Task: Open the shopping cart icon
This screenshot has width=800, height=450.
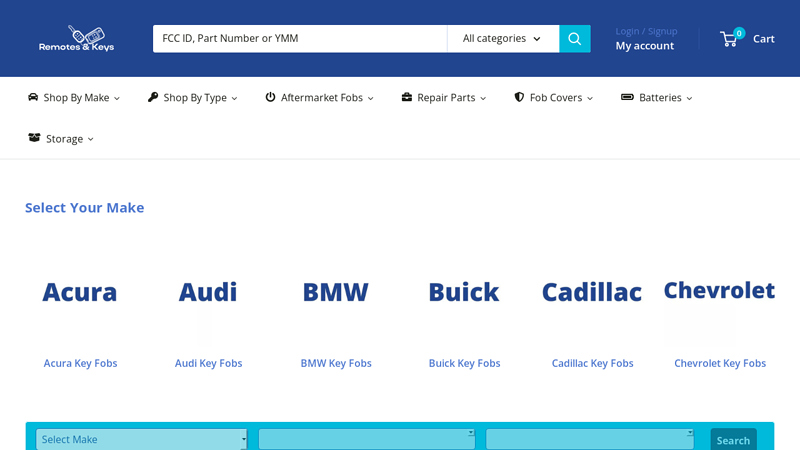Action: point(730,39)
